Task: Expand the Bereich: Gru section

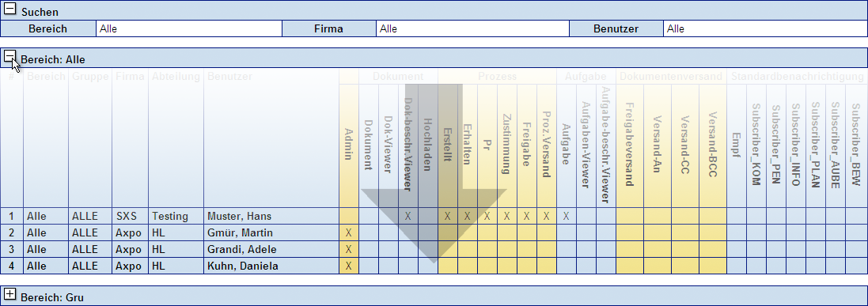Action: pyautogui.click(x=10, y=294)
